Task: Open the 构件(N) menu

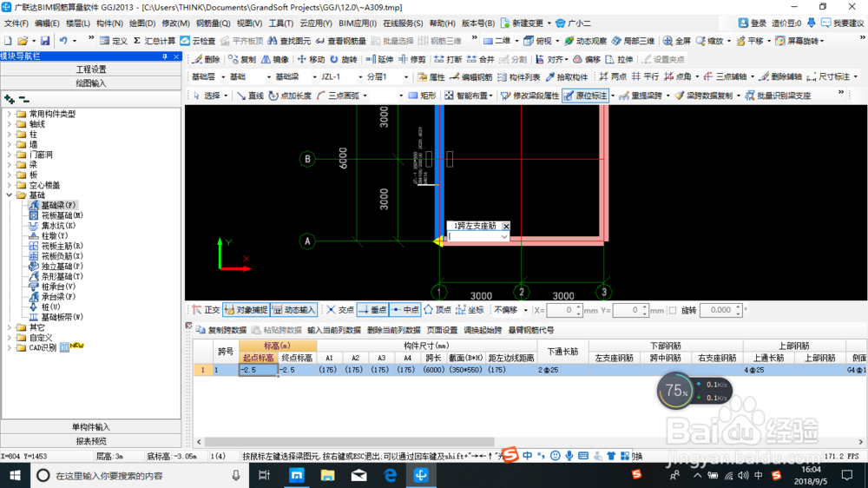Action: click(109, 23)
